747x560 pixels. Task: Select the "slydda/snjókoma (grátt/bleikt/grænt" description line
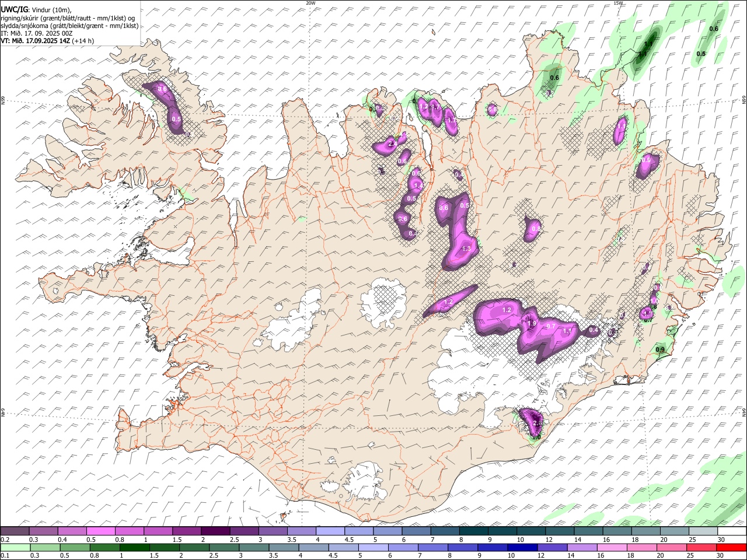(69, 26)
